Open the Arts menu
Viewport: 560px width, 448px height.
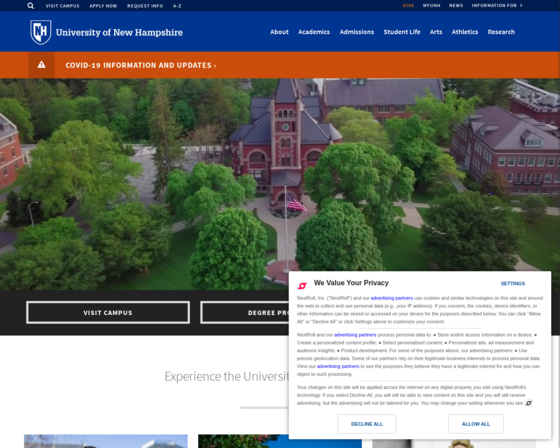point(436,32)
